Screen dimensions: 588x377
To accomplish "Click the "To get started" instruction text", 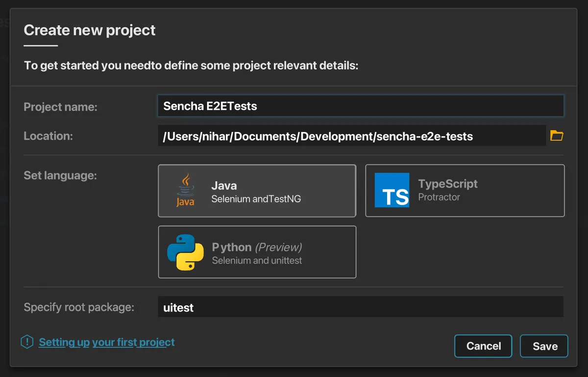I will 191,65.
